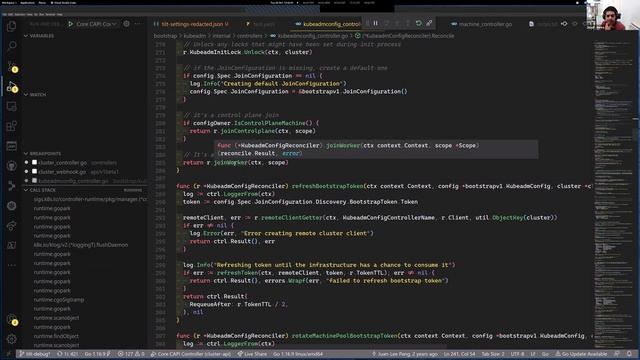This screenshot has width=640, height=360.
Task: Click Ln 241, Col 54 cursor position
Action: tap(459, 354)
